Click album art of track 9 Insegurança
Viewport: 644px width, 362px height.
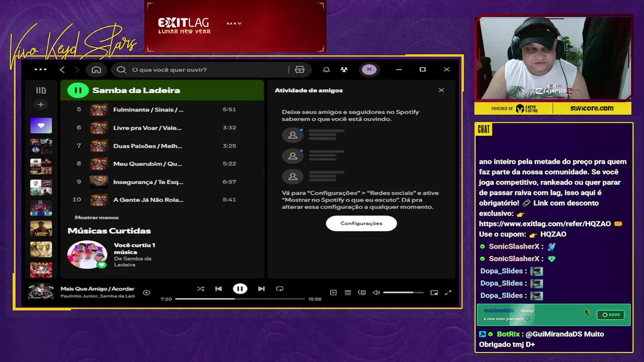(99, 182)
